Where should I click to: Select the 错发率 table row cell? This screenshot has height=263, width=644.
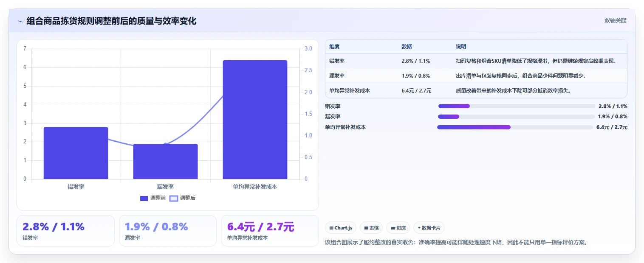[x=337, y=61]
